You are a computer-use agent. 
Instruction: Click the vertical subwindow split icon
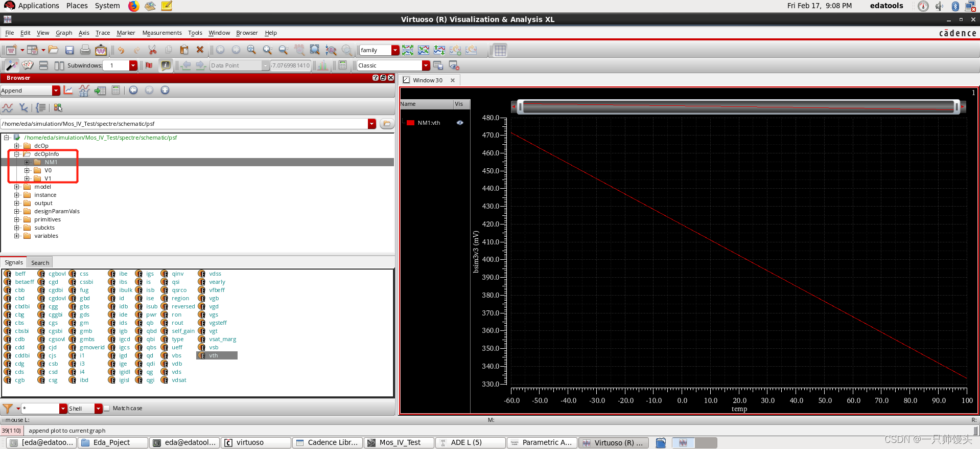pyautogui.click(x=59, y=65)
